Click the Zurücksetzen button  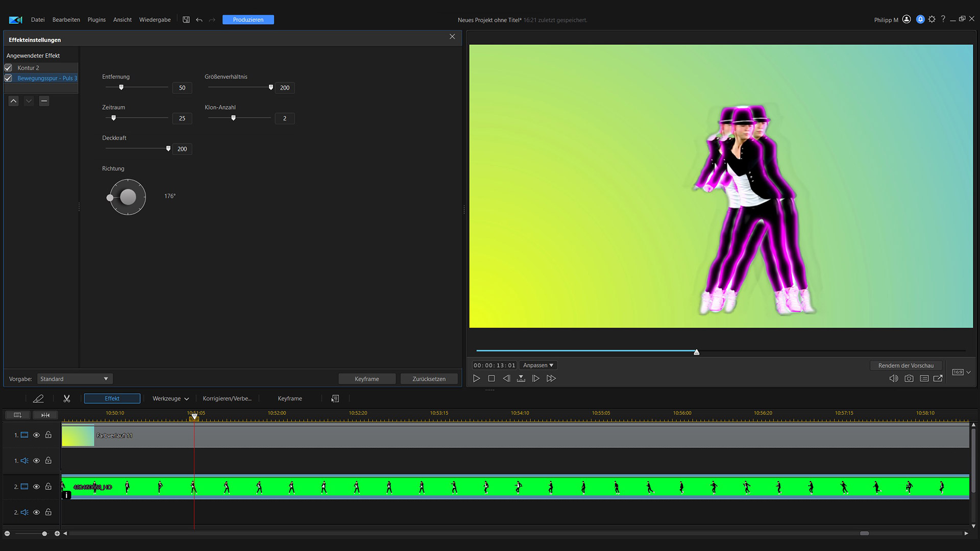click(x=429, y=379)
